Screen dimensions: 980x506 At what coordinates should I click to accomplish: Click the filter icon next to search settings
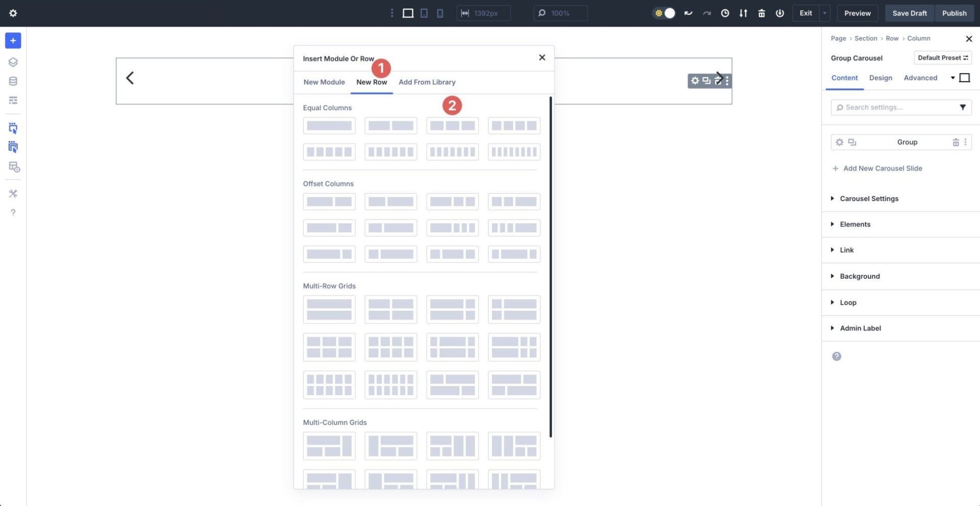pos(963,107)
